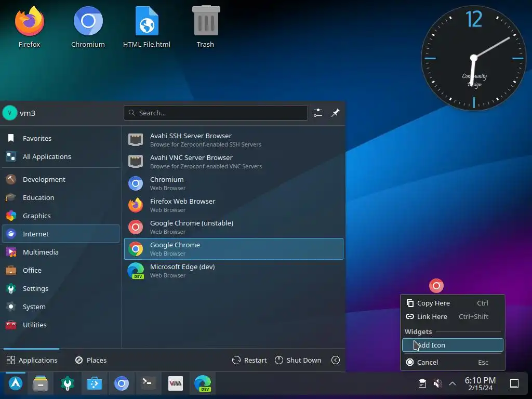Open the Utilities category
Image resolution: width=532 pixels, height=399 pixels.
(x=61, y=325)
